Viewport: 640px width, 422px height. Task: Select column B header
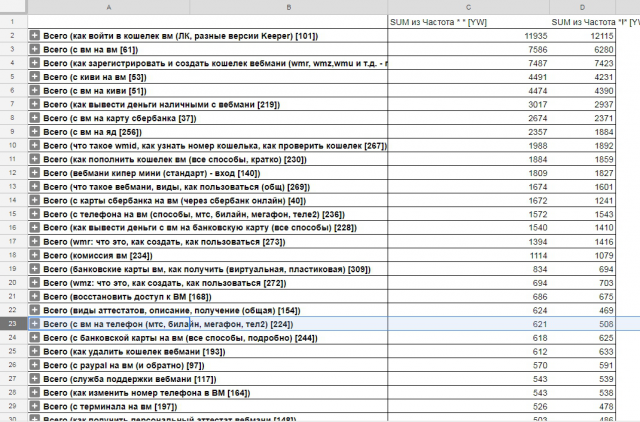(289, 7)
